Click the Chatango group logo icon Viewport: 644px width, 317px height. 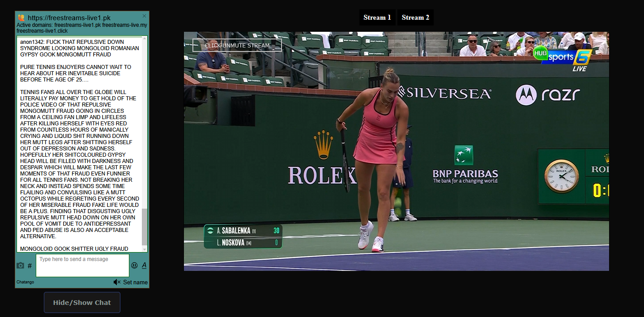click(21, 18)
